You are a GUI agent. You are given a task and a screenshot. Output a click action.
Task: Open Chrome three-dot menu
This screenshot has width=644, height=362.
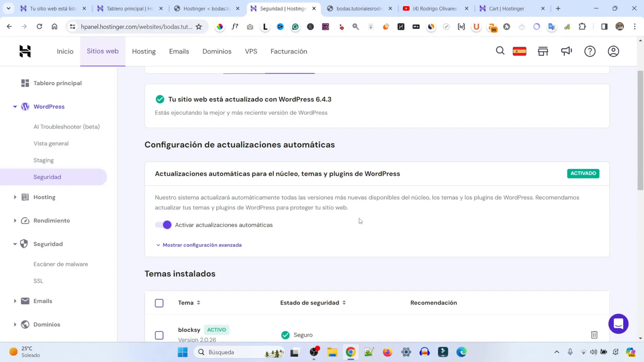(635, 27)
